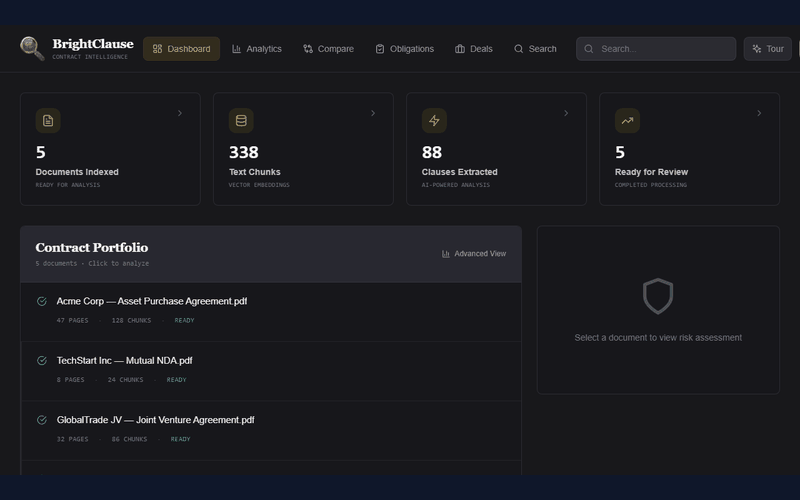Expand the Ready for Review card chevron

coord(759,113)
